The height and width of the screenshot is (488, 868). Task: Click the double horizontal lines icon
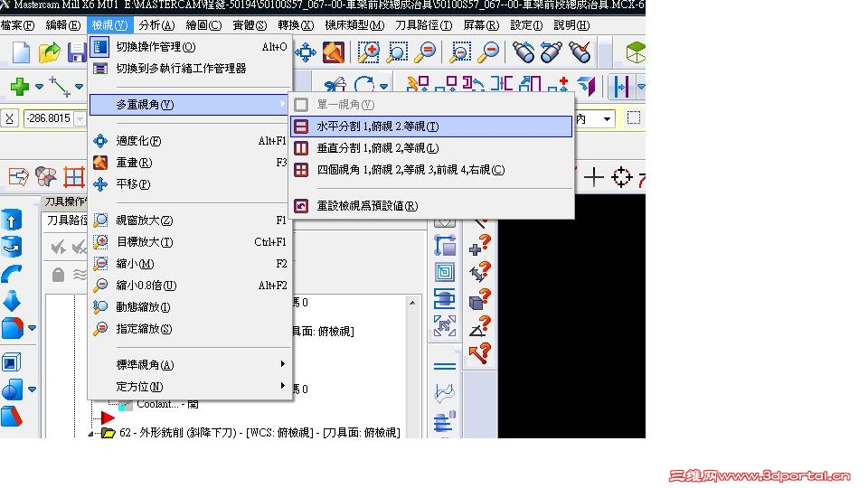[445, 366]
